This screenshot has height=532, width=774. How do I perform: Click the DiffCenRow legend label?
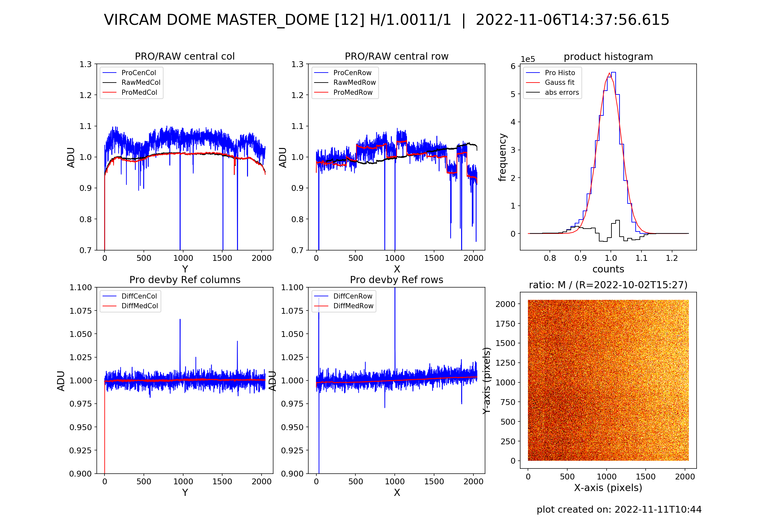point(353,296)
